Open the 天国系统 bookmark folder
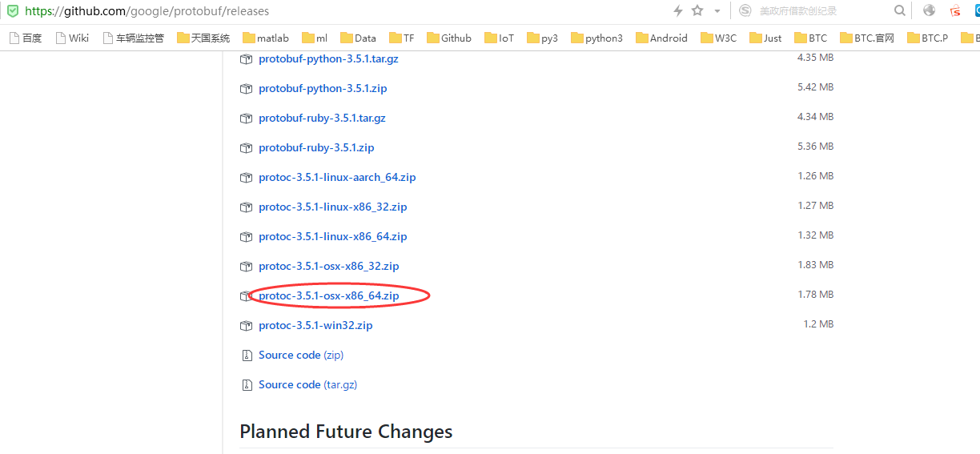This screenshot has height=454, width=980. [x=203, y=38]
